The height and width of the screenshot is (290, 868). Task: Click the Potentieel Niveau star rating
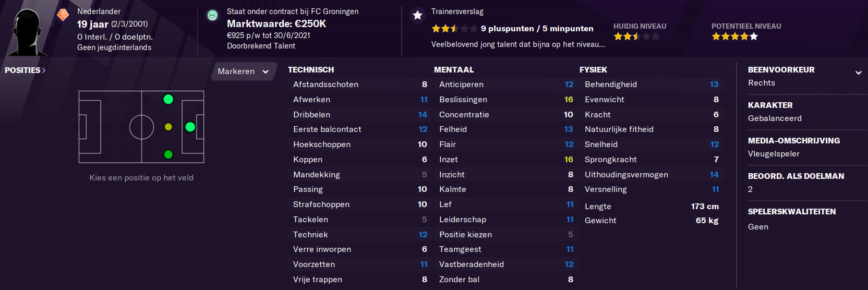point(735,37)
